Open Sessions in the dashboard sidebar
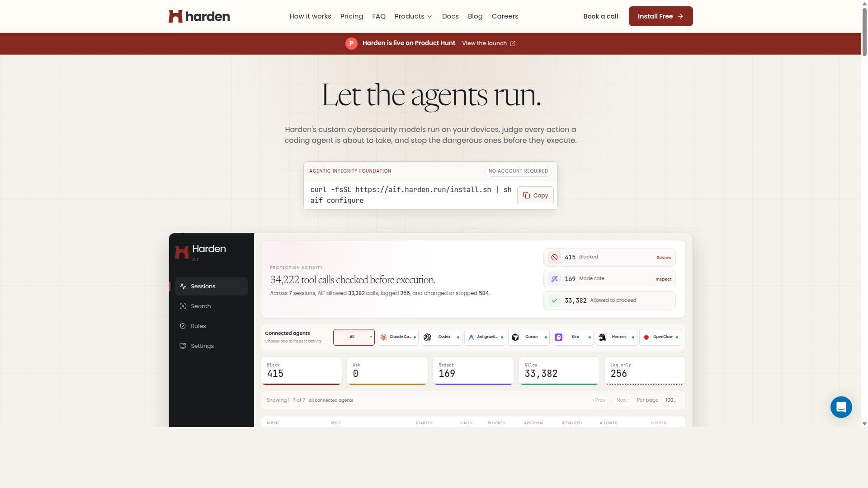The image size is (868, 488). pyautogui.click(x=211, y=286)
